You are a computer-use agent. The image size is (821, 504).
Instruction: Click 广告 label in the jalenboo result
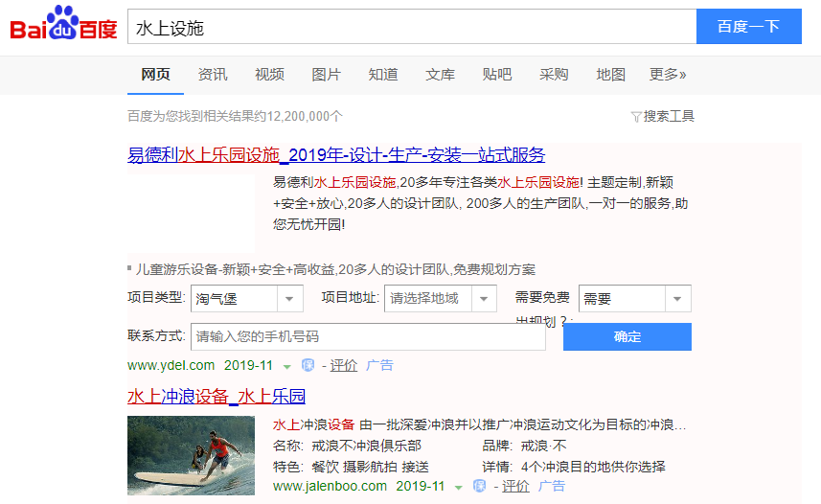(552, 486)
